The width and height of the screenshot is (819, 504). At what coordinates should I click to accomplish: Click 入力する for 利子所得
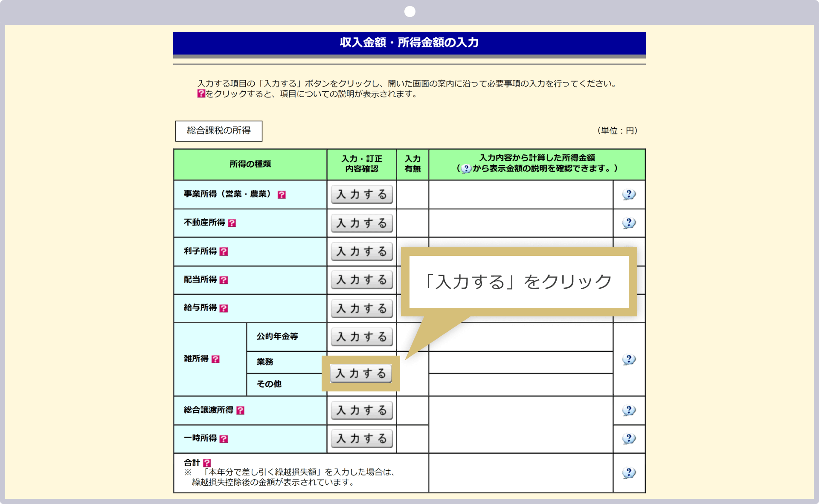362,252
